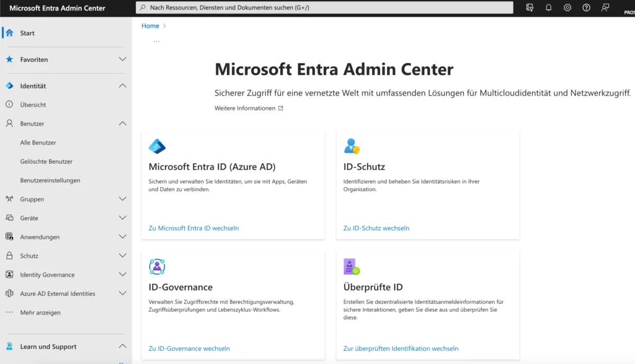Viewport: 635px width, 364px height.
Task: Click the ID-Schutz card heading
Action: [364, 166]
